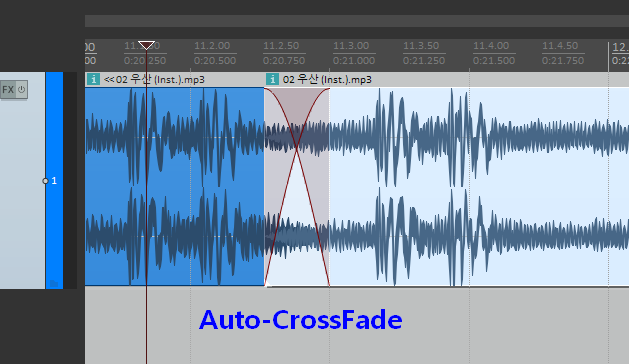Open info icon of first 02 우산 item
The width and height of the screenshot is (629, 364).
click(93, 79)
